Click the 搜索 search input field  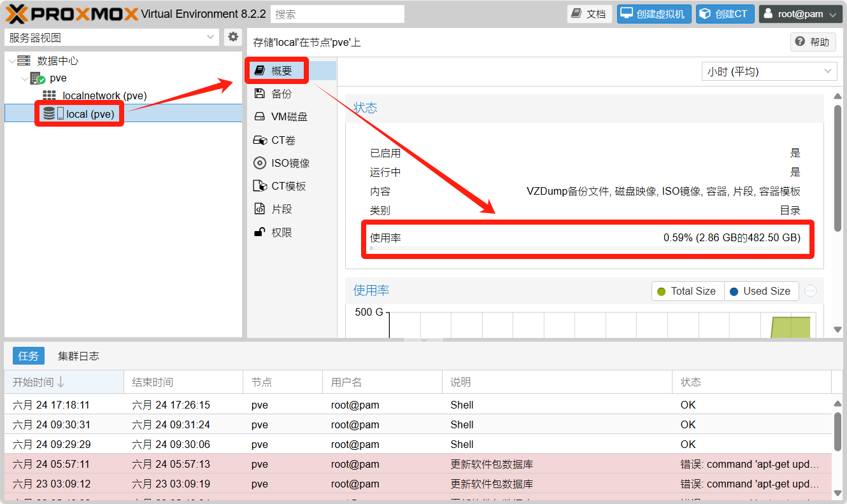click(x=338, y=14)
